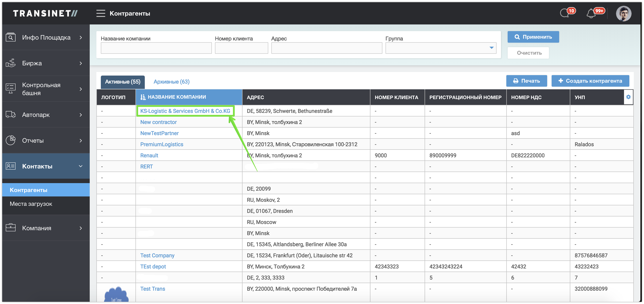Click the Применить button
The width and height of the screenshot is (644, 304).
coord(533,37)
